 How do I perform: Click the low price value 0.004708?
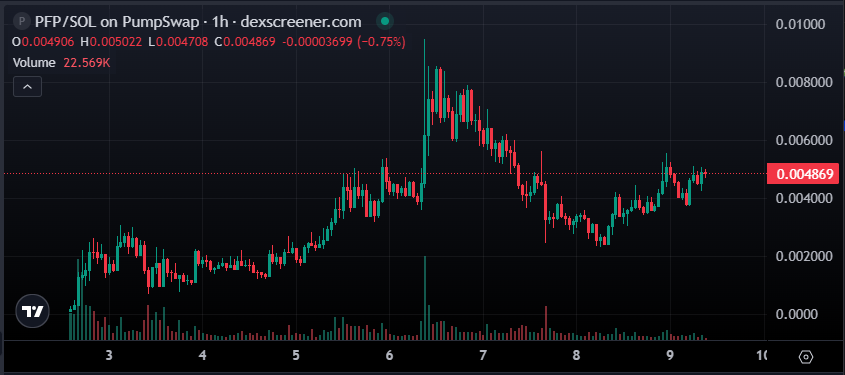(x=182, y=42)
